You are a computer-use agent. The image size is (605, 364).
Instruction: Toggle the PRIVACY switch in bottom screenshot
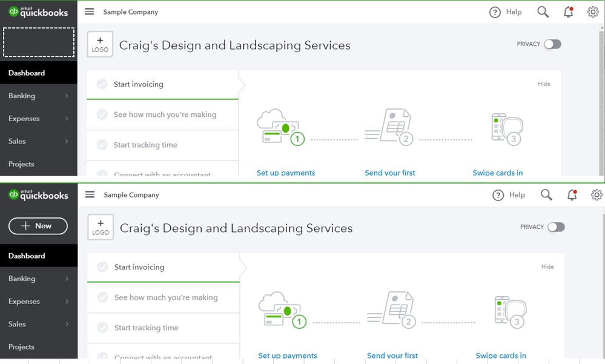coord(556,227)
